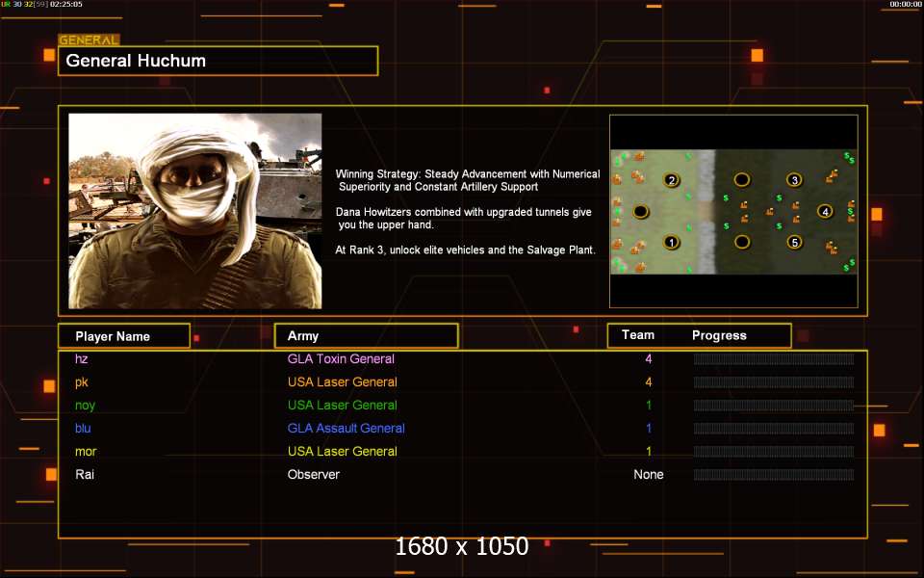Choose start position marker 4
This screenshot has width=924, height=578.
point(825,211)
